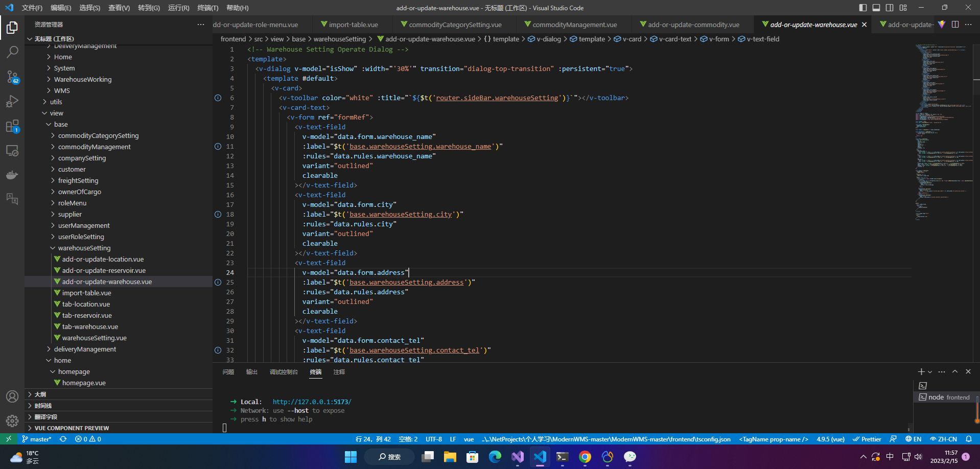Open the 帮助(H) menu
Image resolution: width=980 pixels, height=469 pixels.
pos(237,8)
